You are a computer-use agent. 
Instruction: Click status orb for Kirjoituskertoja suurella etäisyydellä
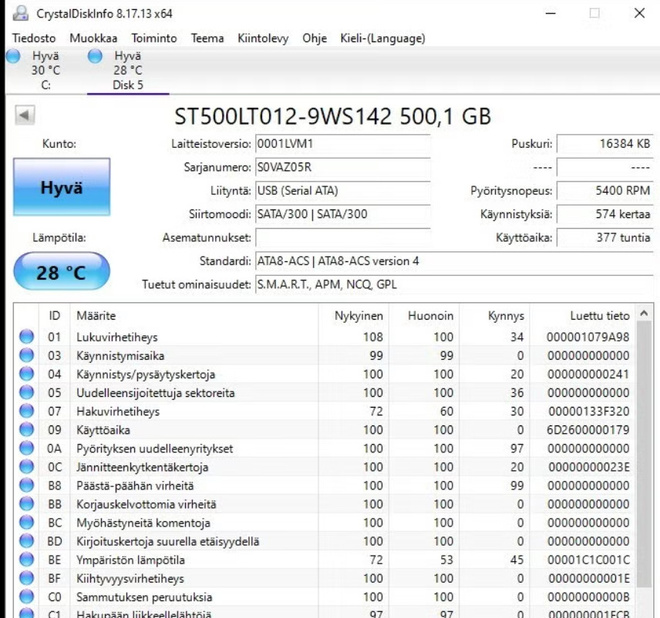[x=27, y=541]
